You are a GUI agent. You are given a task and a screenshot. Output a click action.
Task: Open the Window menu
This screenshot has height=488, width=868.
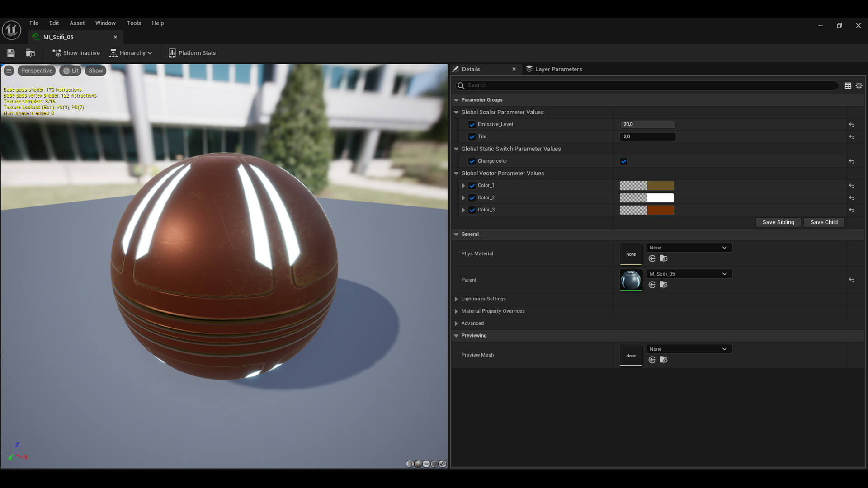point(105,23)
